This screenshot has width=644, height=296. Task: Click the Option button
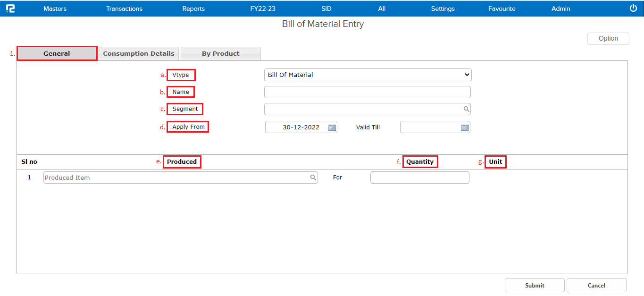[x=608, y=39]
